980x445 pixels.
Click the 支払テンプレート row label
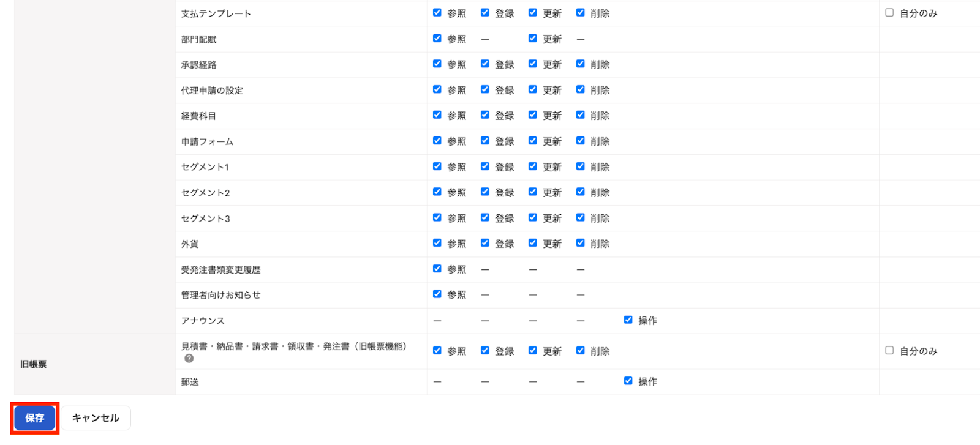click(x=216, y=13)
